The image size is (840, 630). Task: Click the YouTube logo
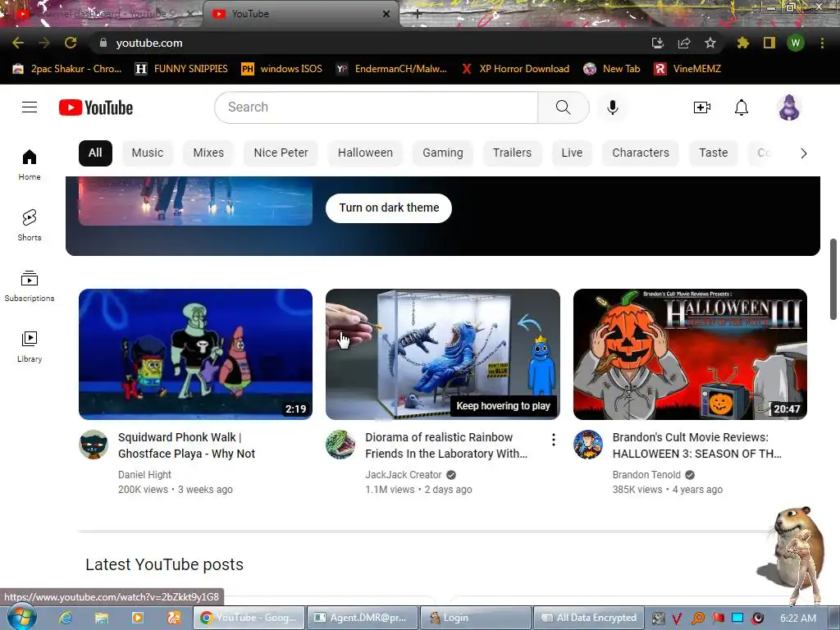click(96, 107)
